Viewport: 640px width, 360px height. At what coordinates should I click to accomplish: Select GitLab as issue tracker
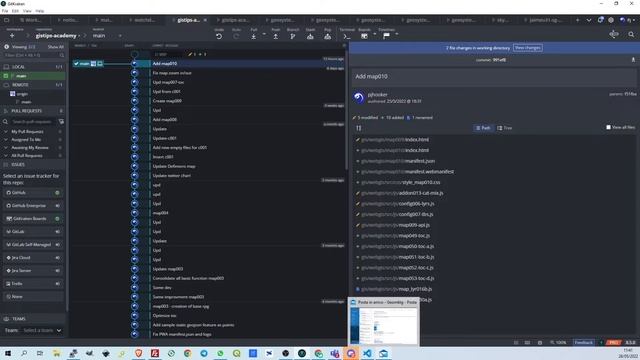tap(33, 232)
